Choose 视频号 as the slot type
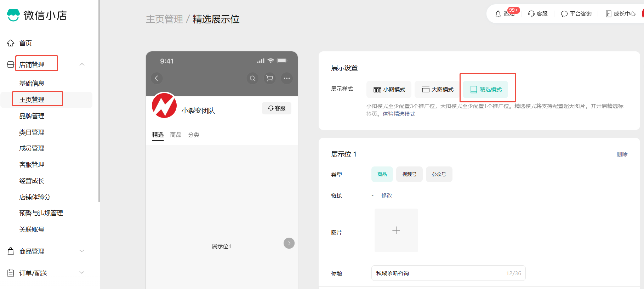Screen dimensions: 644x289 409,174
